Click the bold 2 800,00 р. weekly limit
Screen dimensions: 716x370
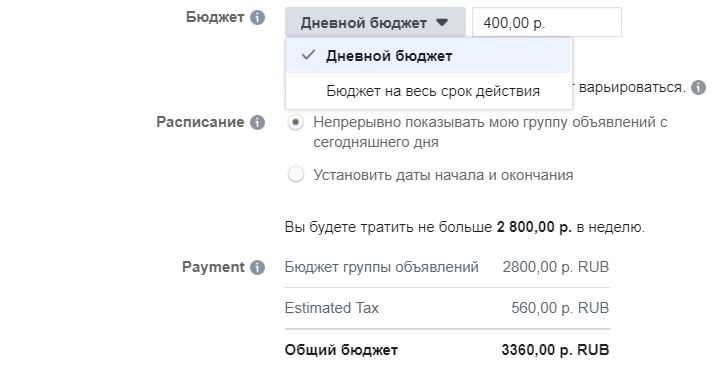pyautogui.click(x=534, y=227)
